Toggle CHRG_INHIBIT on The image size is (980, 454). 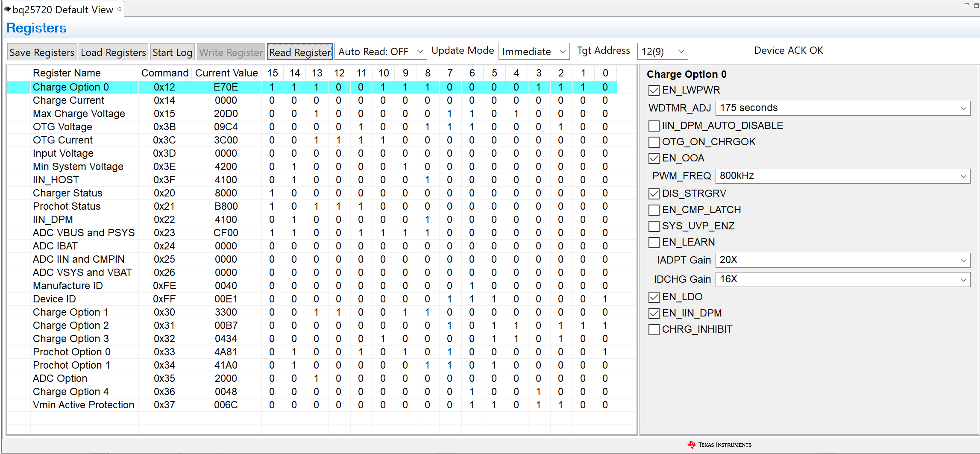click(654, 329)
